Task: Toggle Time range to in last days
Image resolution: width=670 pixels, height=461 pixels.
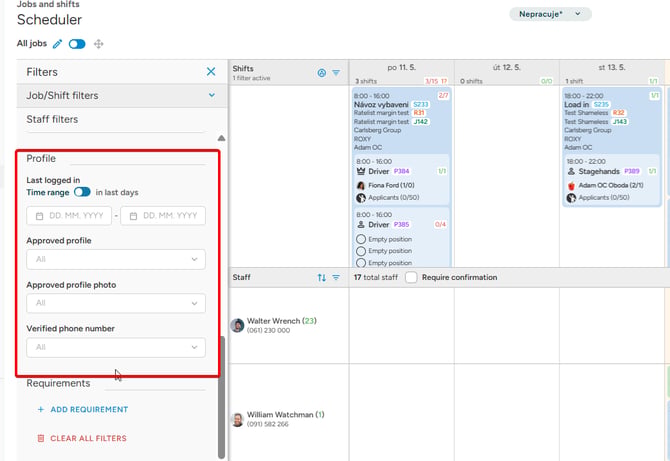Action: coord(82,192)
